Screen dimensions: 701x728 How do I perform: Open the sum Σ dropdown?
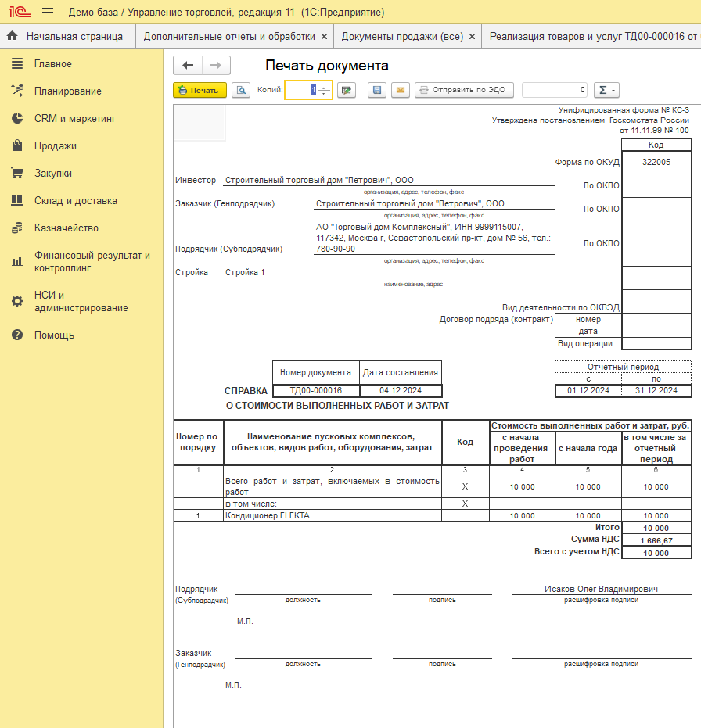coord(606,90)
